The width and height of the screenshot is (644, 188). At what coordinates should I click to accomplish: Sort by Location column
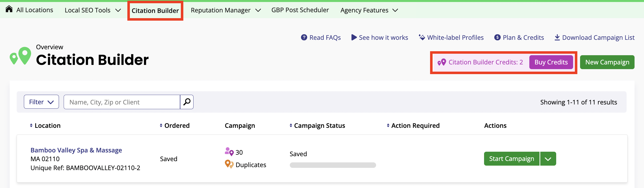click(45, 126)
